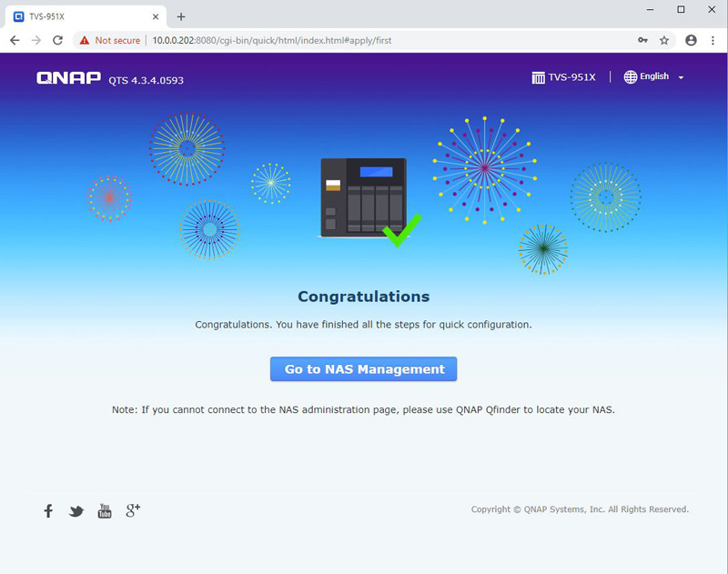Open the saved passwords key icon

(x=642, y=40)
